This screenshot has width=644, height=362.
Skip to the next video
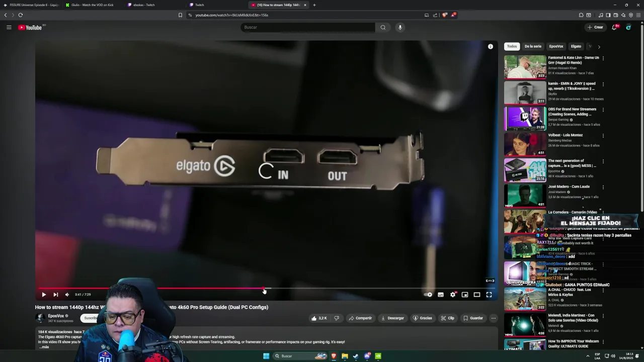pyautogui.click(x=55, y=295)
